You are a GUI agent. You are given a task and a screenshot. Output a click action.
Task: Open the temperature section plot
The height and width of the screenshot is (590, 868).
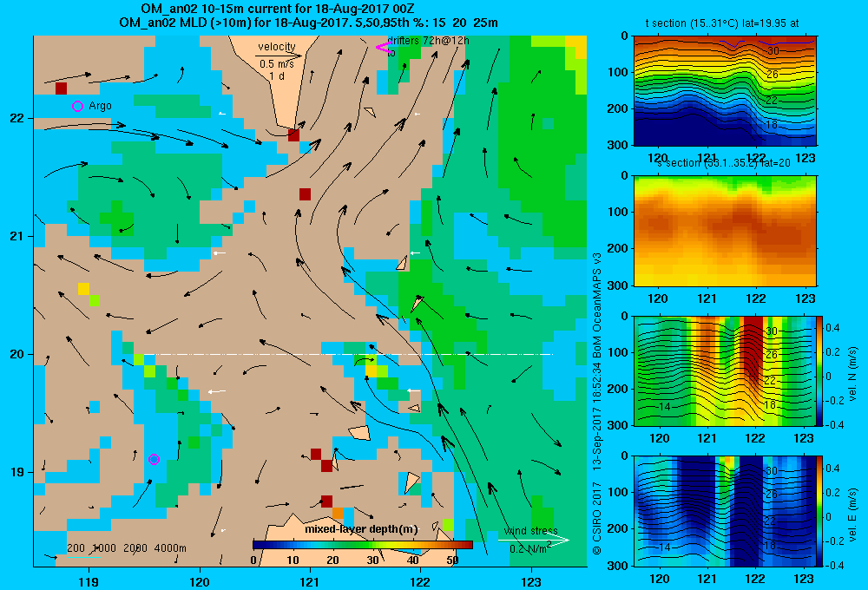click(x=725, y=91)
